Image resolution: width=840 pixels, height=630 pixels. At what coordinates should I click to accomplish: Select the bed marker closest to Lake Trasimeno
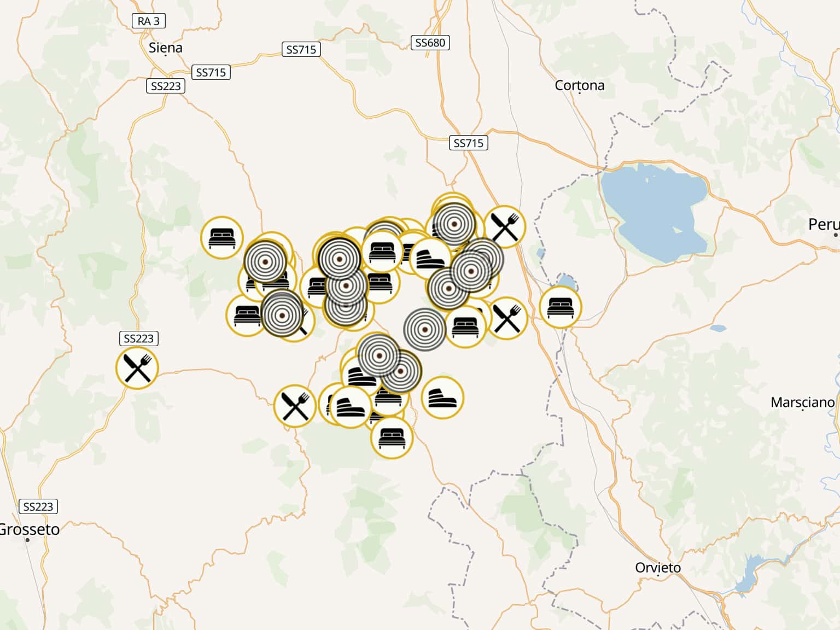coord(560,307)
